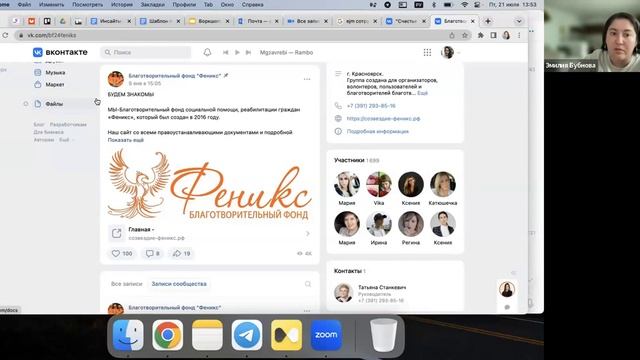Open Telegram from the Dock
Screen dimensions: 640x360
point(247,335)
